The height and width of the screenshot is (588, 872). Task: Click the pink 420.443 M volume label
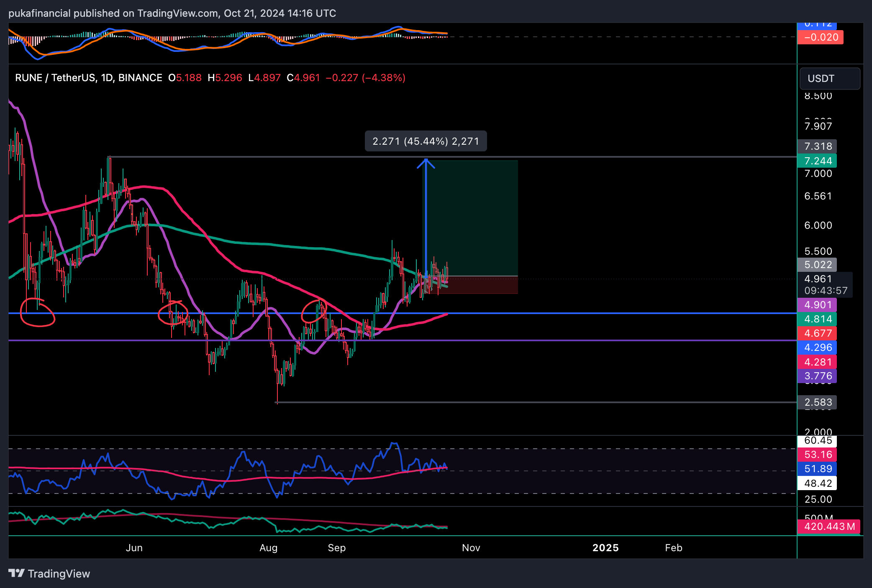click(828, 527)
